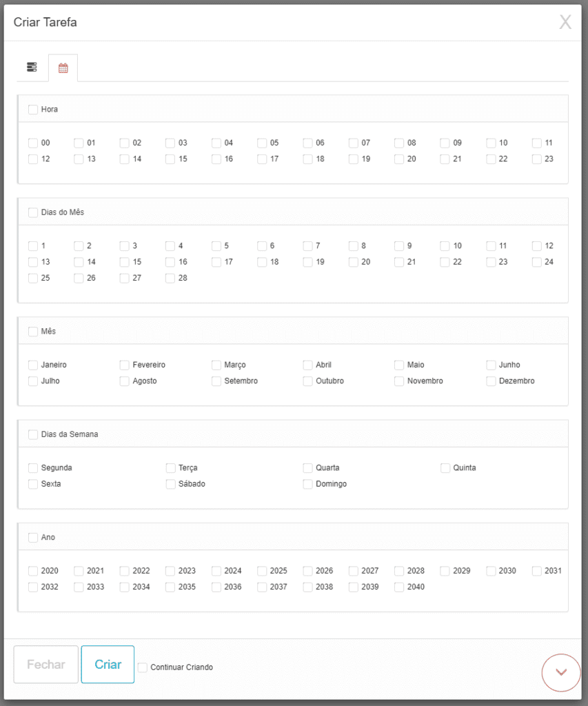Check year 2022 checkbox
Image resolution: width=588 pixels, height=706 pixels.
point(124,571)
